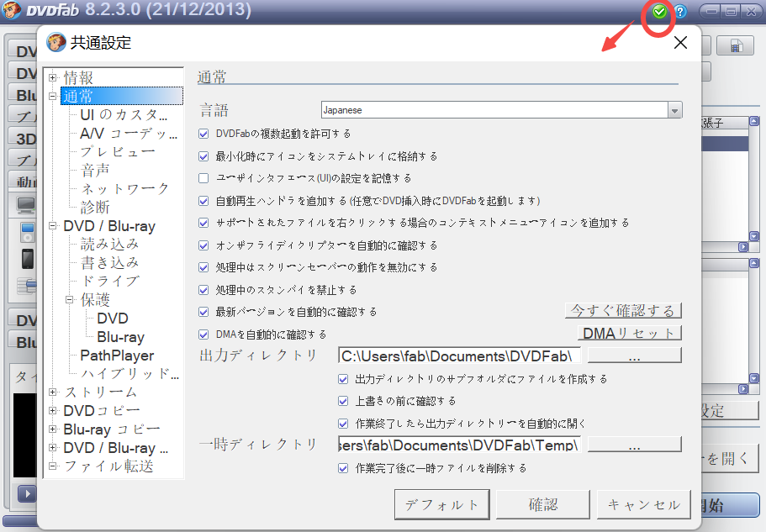The image size is (766, 532).
Task: Click the DVDFab logo in the settings dialog
Action: [55, 40]
